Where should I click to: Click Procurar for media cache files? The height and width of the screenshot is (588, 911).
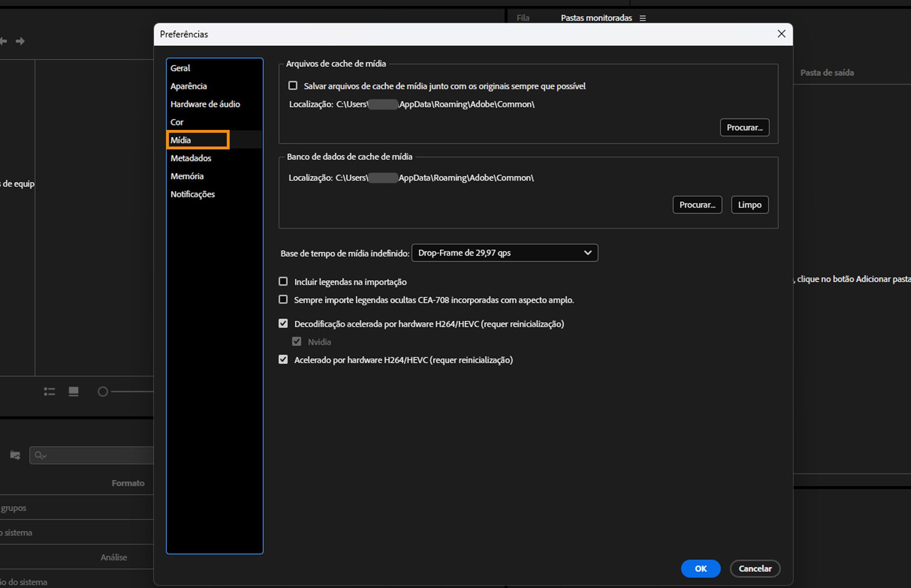[744, 128]
